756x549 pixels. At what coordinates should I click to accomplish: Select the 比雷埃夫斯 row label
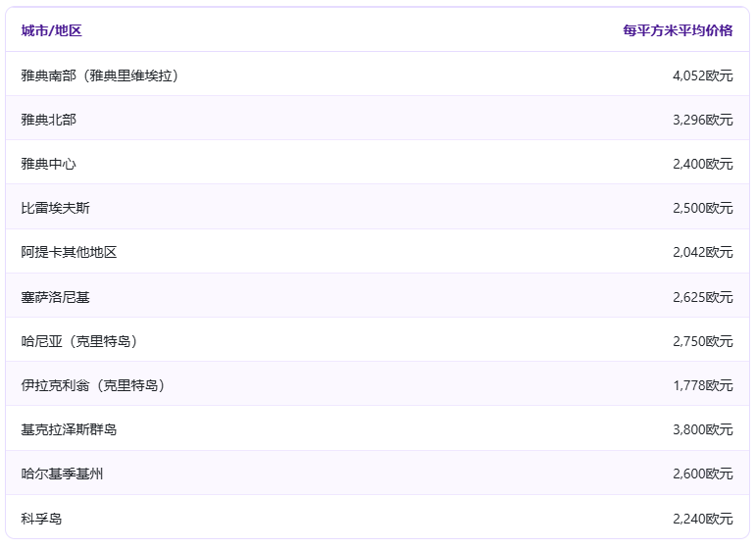[55, 208]
